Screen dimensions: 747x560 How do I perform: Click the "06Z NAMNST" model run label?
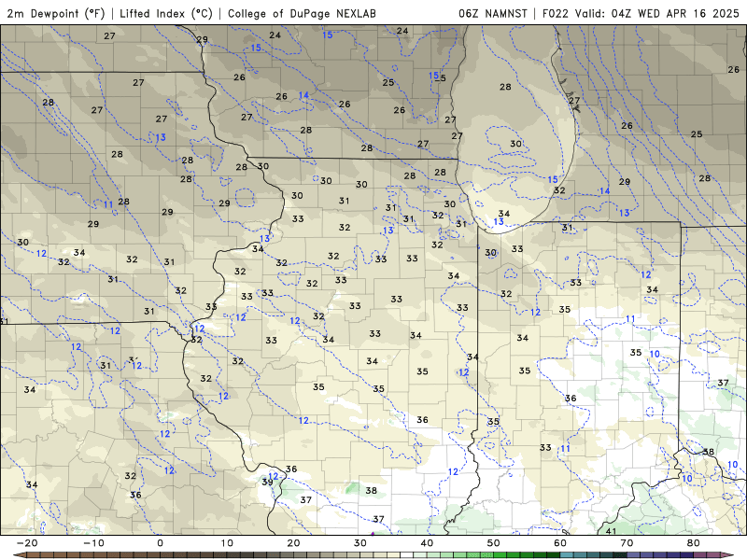pos(493,13)
